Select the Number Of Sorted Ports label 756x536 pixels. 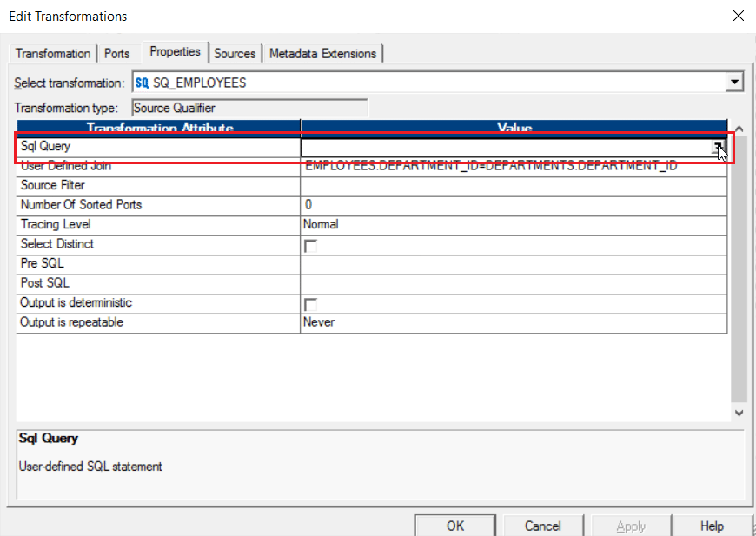click(81, 205)
